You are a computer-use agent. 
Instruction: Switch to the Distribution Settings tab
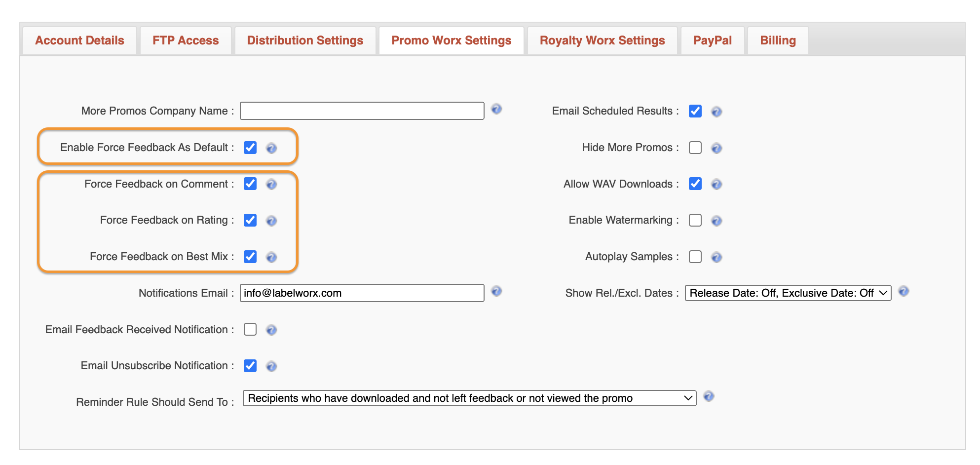305,40
